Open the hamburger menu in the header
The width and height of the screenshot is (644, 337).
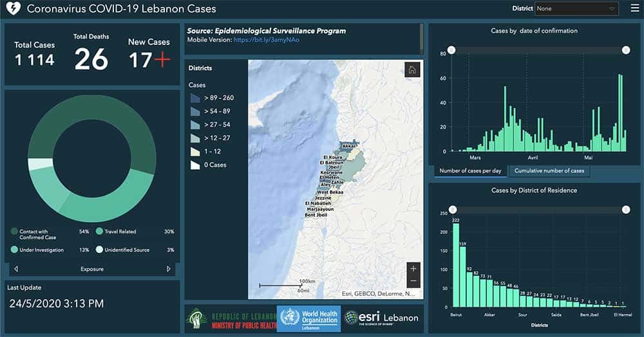pos(634,8)
